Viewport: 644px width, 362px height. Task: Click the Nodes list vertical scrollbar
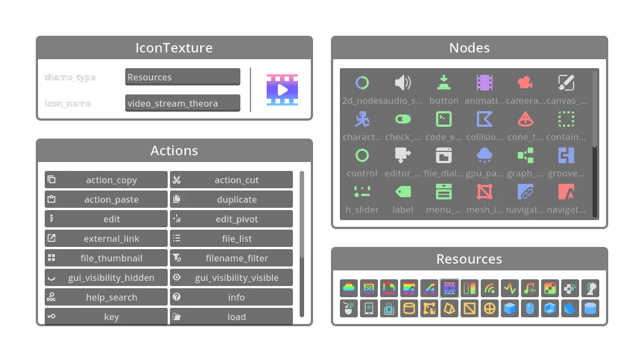click(x=594, y=144)
